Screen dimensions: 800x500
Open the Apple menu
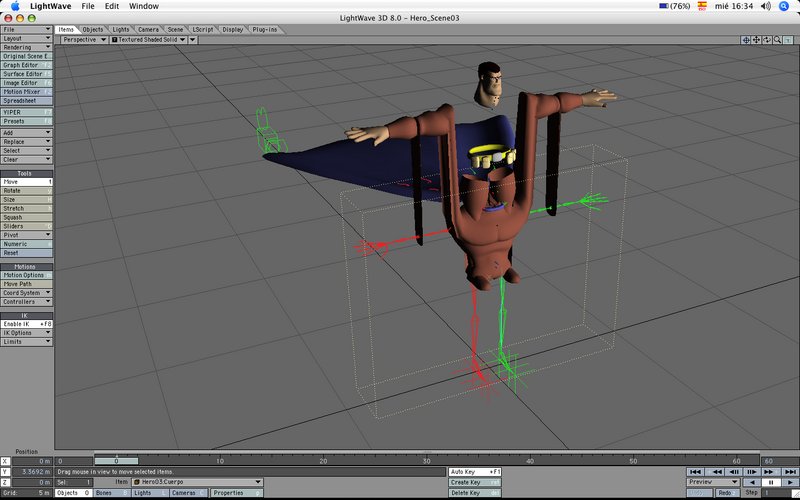point(15,6)
